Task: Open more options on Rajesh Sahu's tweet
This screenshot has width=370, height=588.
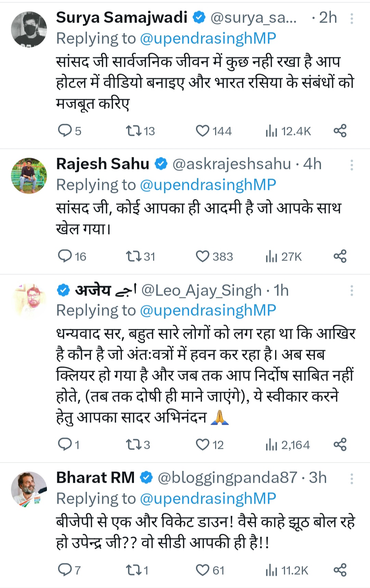Action: click(351, 165)
